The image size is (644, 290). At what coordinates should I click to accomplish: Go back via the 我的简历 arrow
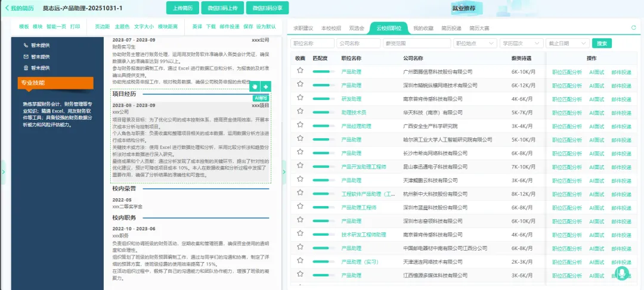click(7, 8)
